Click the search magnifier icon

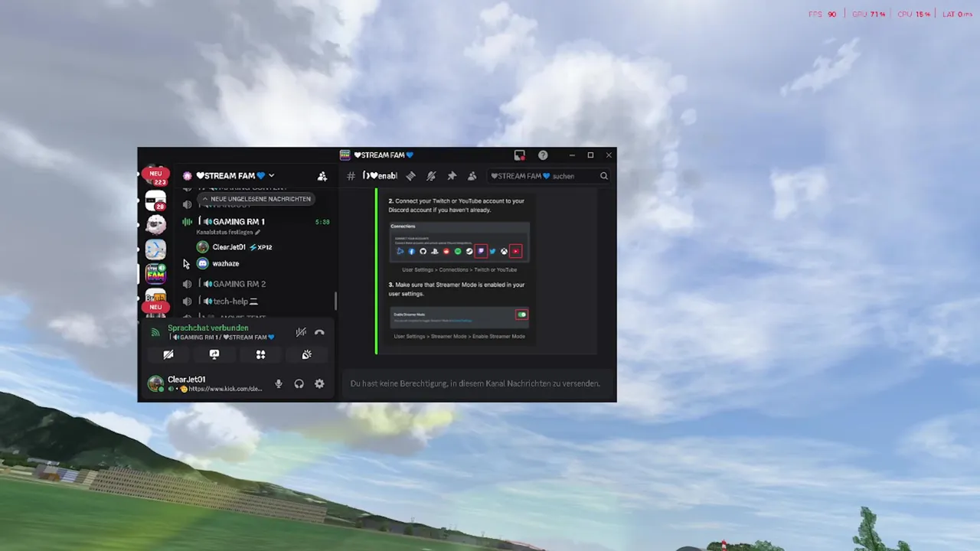pyautogui.click(x=604, y=176)
